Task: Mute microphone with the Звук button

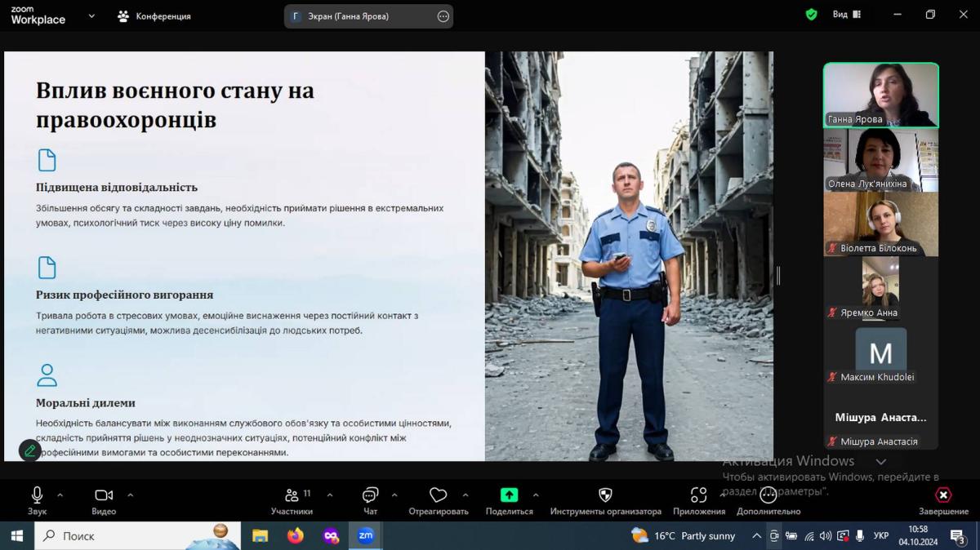Action: [37, 500]
